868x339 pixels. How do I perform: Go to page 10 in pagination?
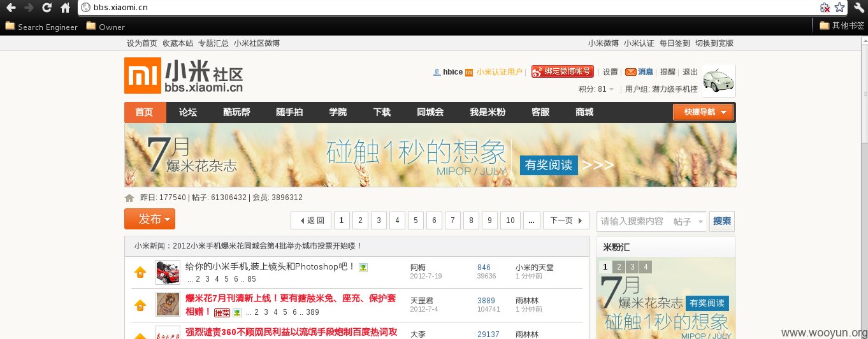[x=510, y=220]
